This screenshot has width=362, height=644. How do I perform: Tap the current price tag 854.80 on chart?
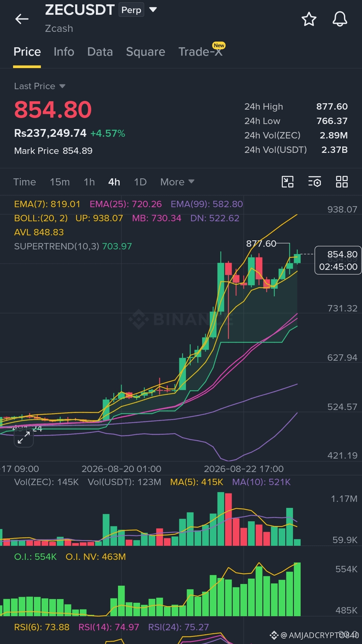pyautogui.click(x=338, y=260)
